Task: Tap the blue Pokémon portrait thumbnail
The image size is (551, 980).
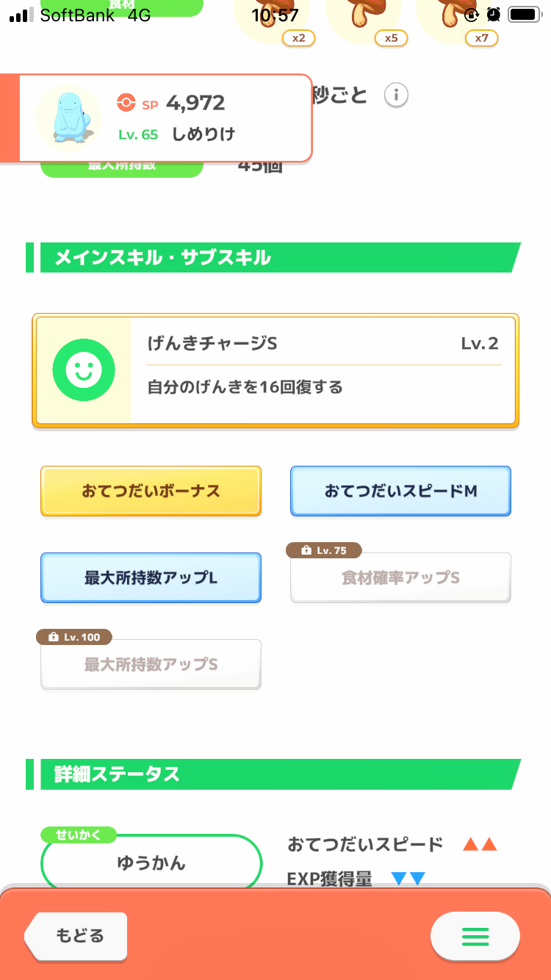Action: click(x=68, y=116)
